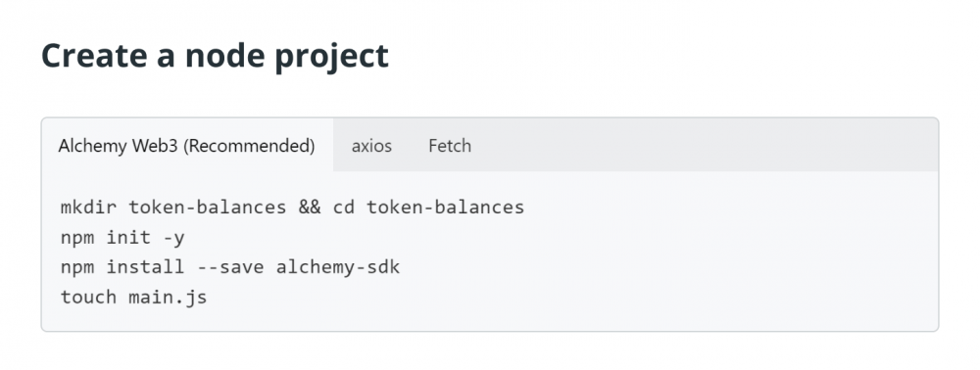Click the mkdir command at line start

(89, 208)
